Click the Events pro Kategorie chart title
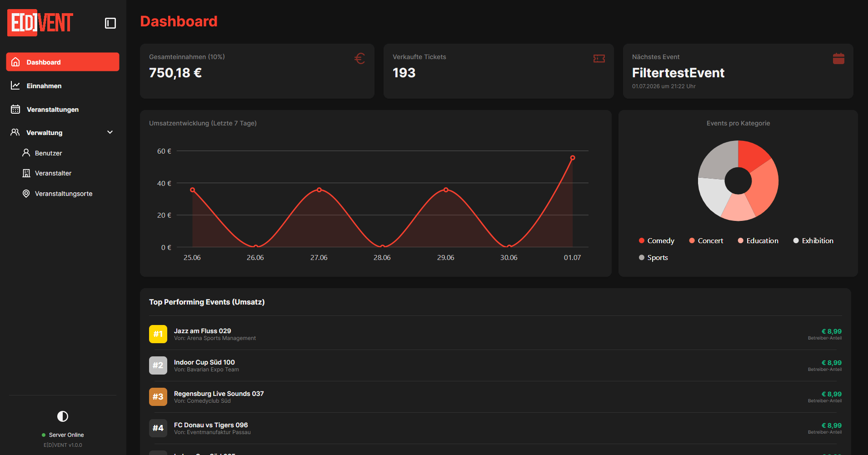Screen dimensions: 868x455 coord(738,123)
